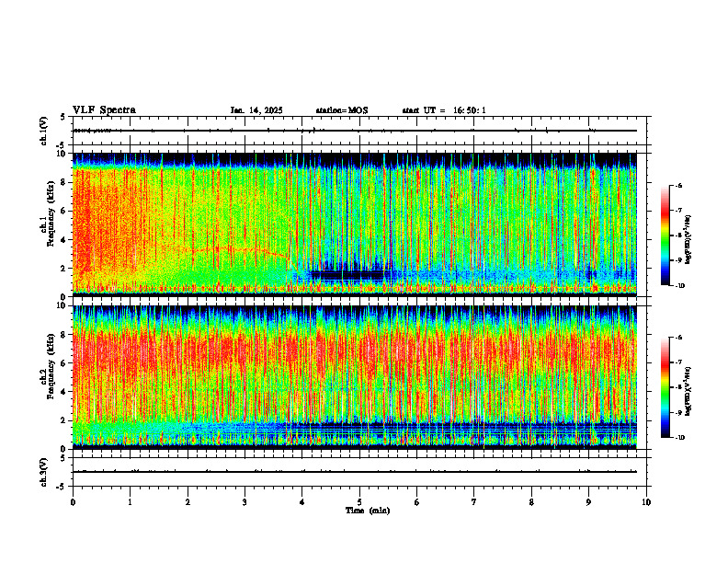
Task: Click the "7" tick on the time axis
Action: (x=474, y=502)
